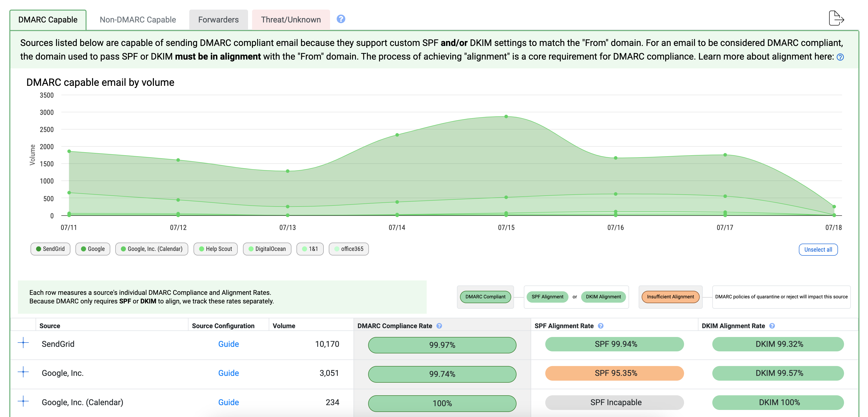Click the Unselect all button
868x417 pixels.
(x=818, y=249)
